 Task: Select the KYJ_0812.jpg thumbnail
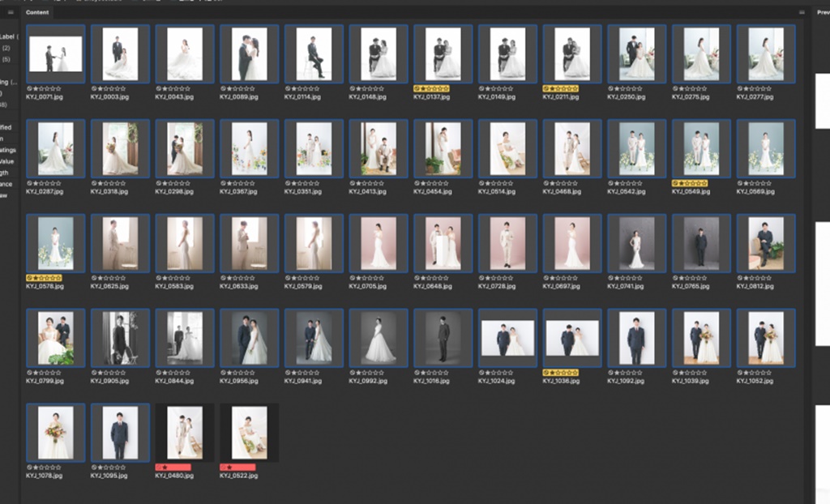[766, 243]
